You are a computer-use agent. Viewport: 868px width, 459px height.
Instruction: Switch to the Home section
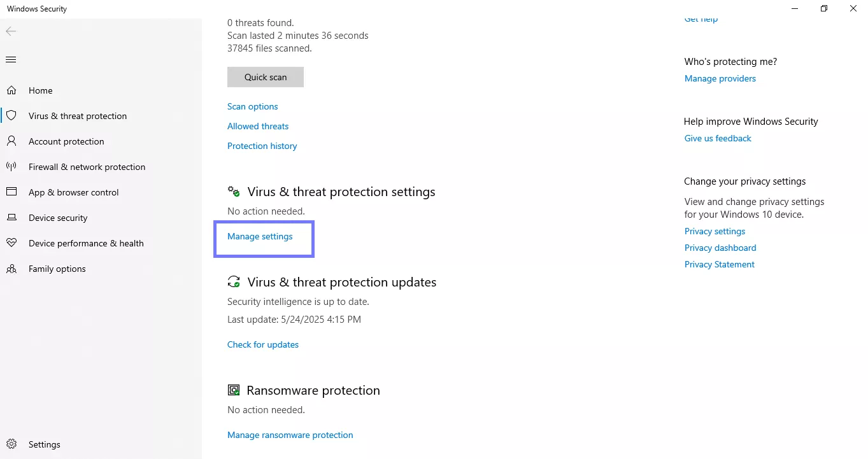[x=40, y=90]
